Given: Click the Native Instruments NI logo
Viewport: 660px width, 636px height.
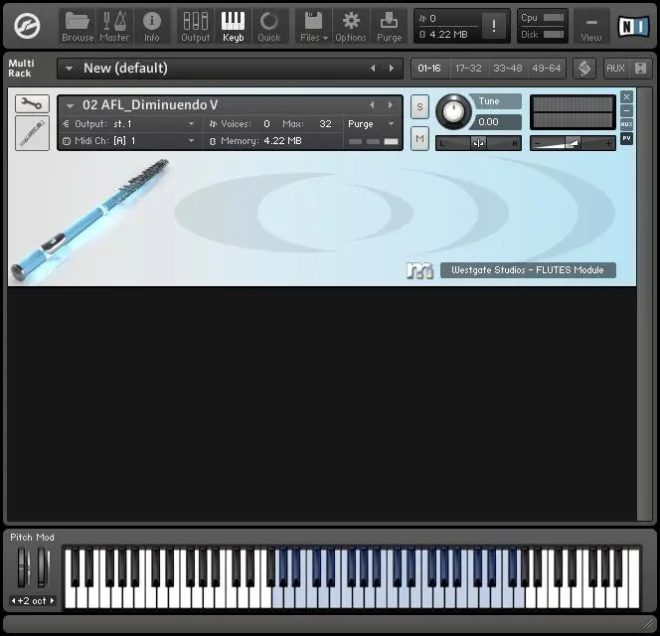Looking at the screenshot, I should pos(633,26).
